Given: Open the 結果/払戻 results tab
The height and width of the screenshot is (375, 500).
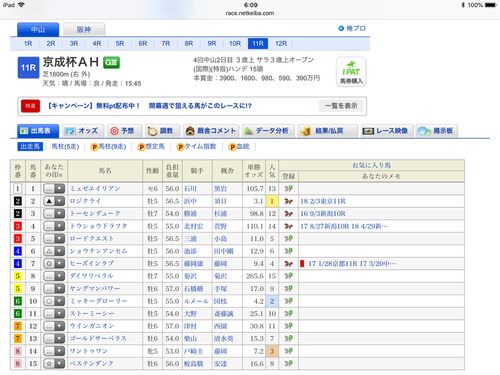Looking at the screenshot, I should tap(327, 131).
